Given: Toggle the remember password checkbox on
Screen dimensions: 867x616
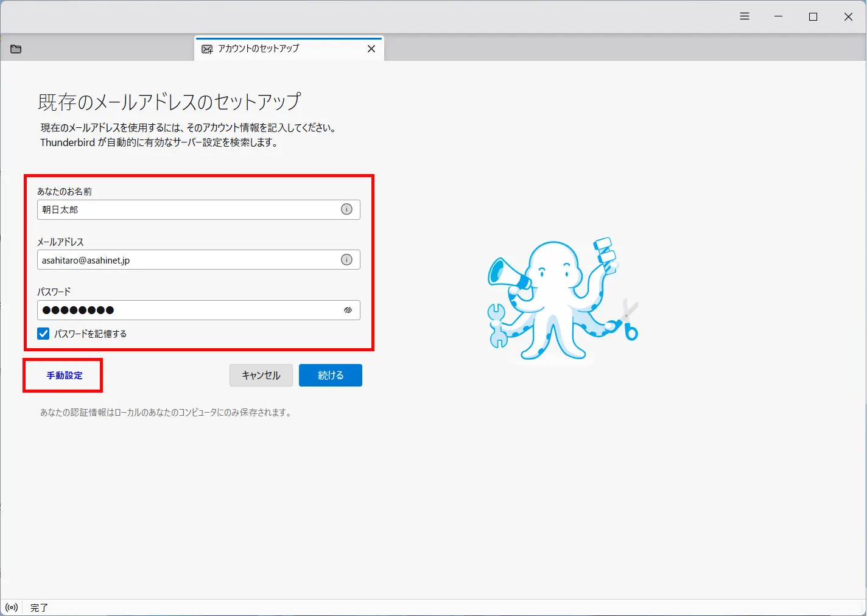Looking at the screenshot, I should [x=43, y=334].
